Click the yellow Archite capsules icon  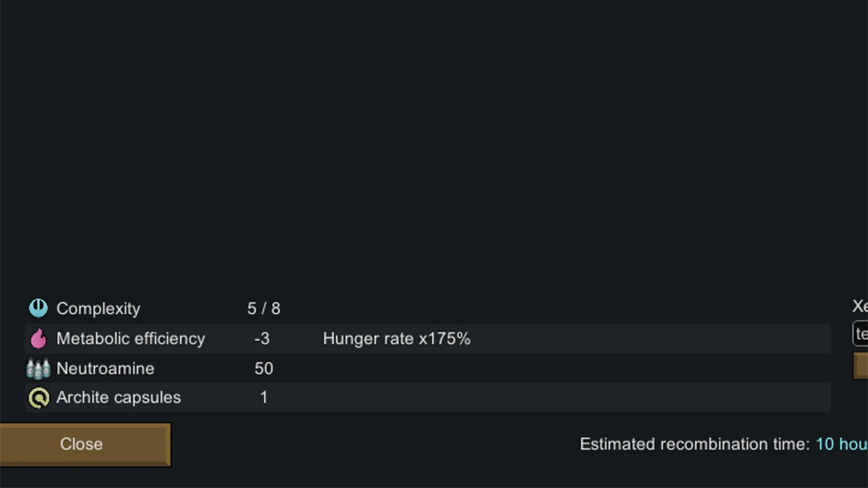39,398
